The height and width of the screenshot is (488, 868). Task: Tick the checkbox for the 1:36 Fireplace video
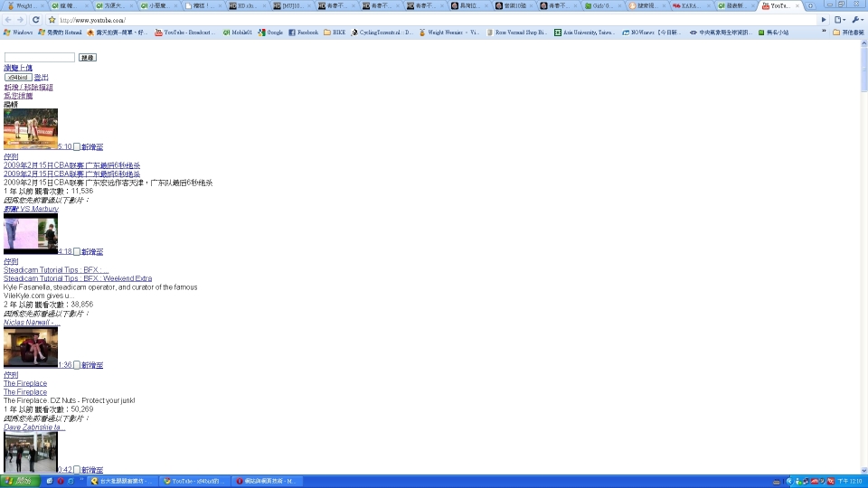(x=77, y=365)
